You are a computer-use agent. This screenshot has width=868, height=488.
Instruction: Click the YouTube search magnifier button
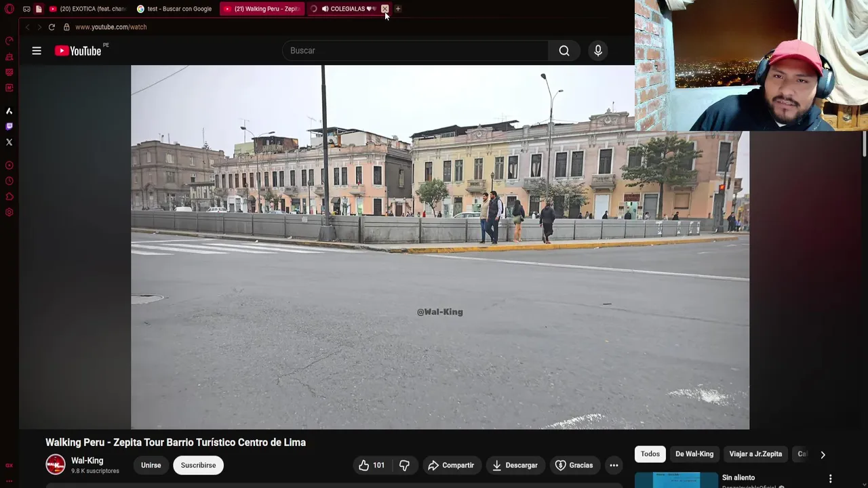[564, 51]
